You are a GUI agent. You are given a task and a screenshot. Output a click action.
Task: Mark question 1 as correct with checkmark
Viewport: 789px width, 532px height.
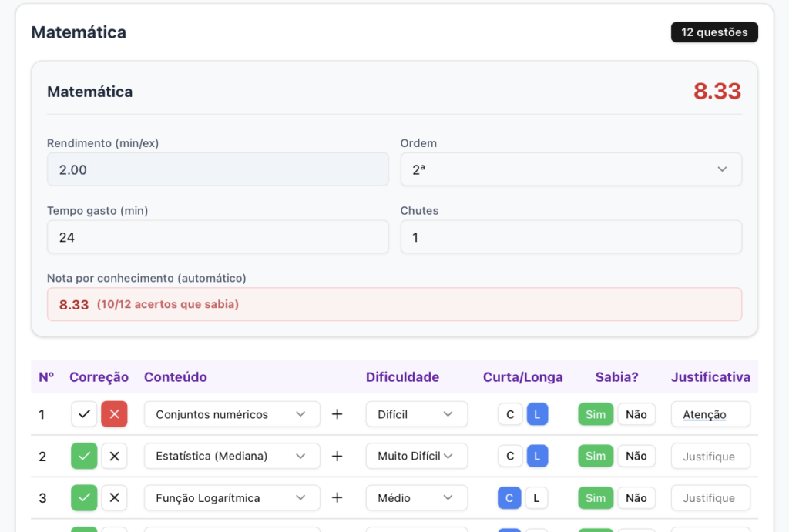[x=84, y=414]
